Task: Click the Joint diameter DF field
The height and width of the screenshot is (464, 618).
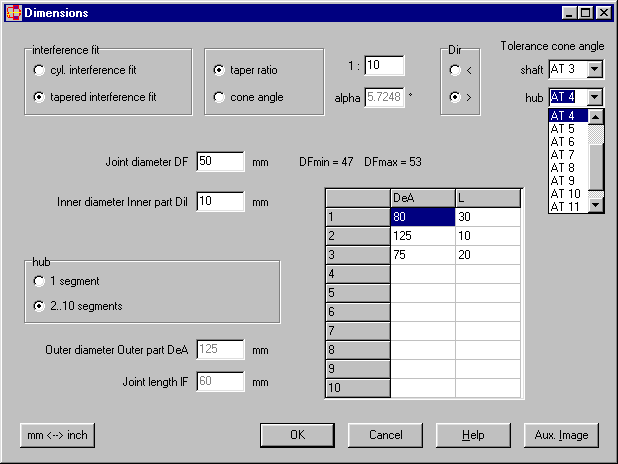Action: coord(220,162)
